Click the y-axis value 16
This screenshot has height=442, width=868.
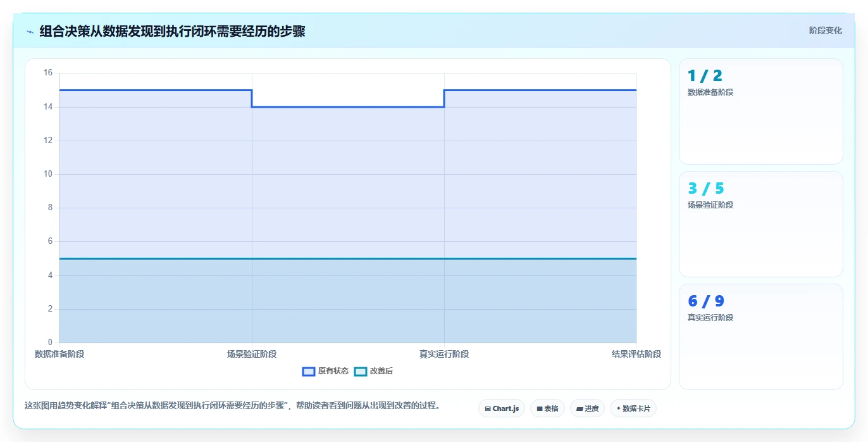pos(48,73)
